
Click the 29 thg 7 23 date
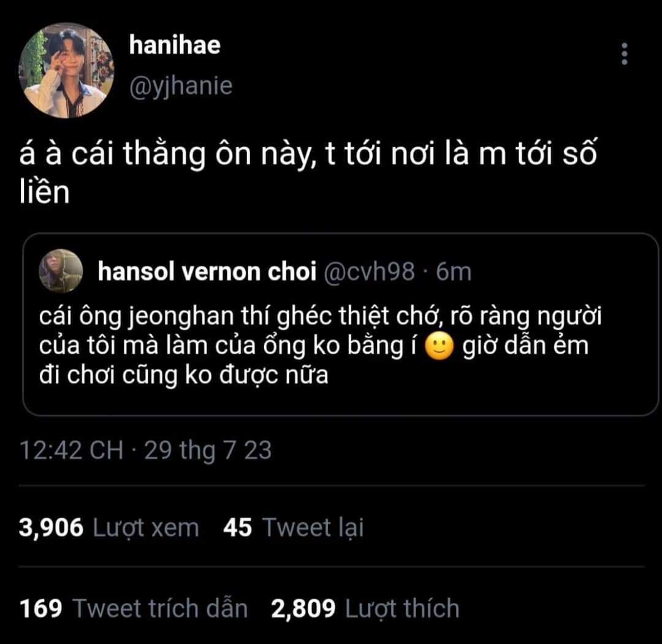[208, 451]
